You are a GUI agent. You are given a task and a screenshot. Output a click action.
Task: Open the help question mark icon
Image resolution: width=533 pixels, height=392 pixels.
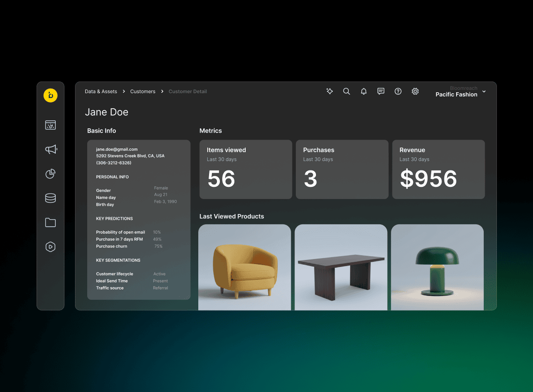[398, 91]
